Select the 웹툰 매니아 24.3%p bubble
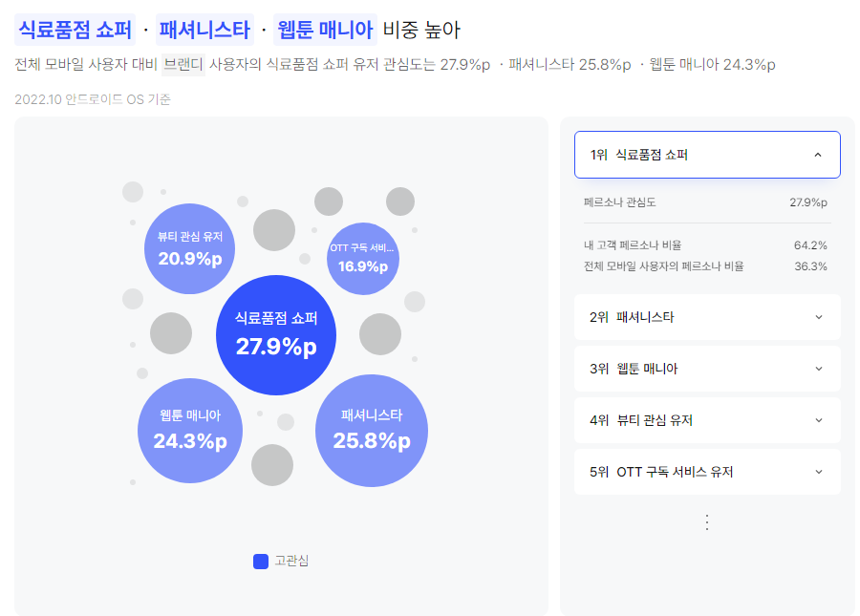This screenshot has width=860, height=616. pyautogui.click(x=190, y=430)
